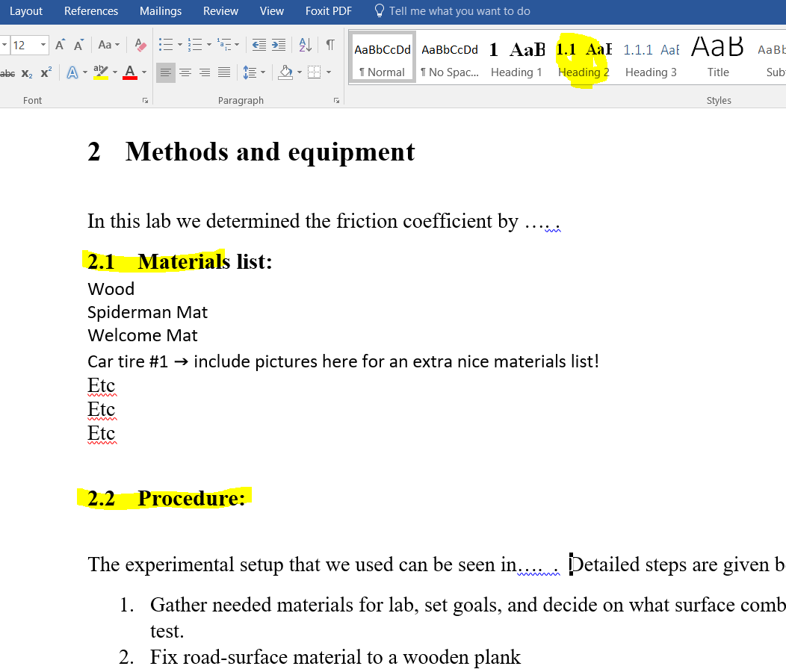Click the 'Wood' line in the list
Image resolution: width=786 pixels, height=672 pixels.
(x=111, y=289)
